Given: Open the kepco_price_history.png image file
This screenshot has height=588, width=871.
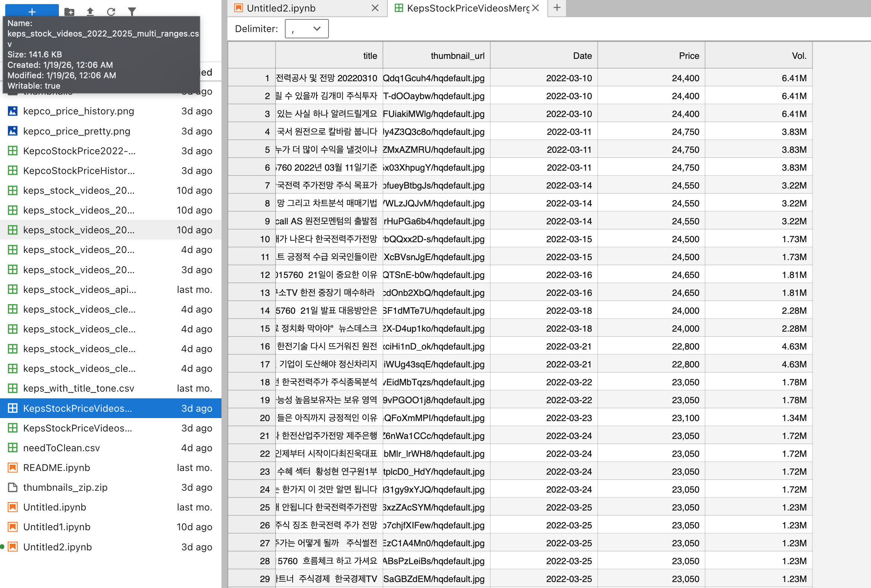Looking at the screenshot, I should [x=79, y=111].
